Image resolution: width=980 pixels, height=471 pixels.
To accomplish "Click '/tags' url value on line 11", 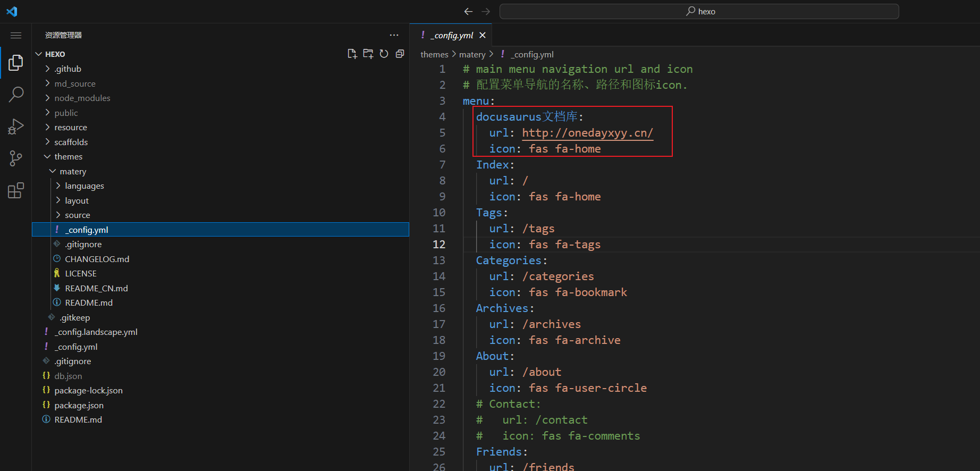I will click(538, 229).
